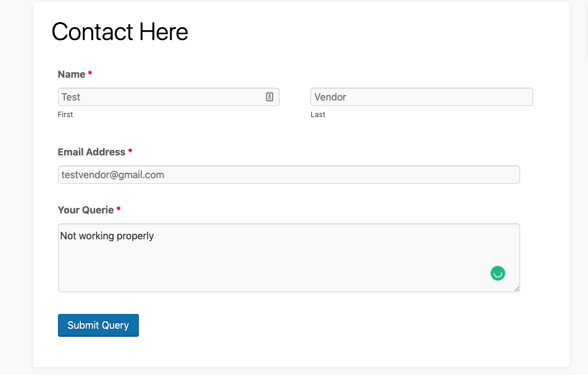Place cursor on the Not working properly text
Image resolution: width=588 pixels, height=375 pixels.
[x=107, y=236]
